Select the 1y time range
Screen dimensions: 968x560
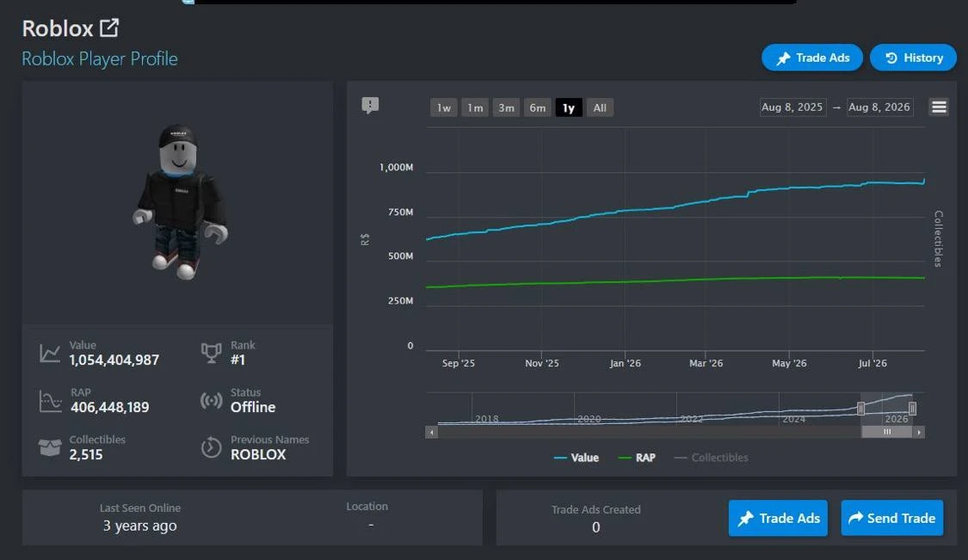569,108
